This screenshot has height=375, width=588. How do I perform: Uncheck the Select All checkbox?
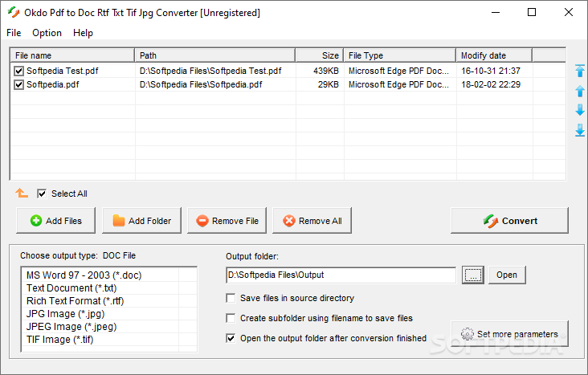click(42, 194)
